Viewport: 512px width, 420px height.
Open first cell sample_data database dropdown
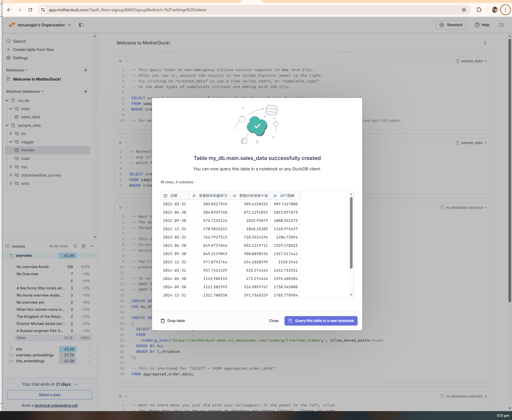pos(471,61)
